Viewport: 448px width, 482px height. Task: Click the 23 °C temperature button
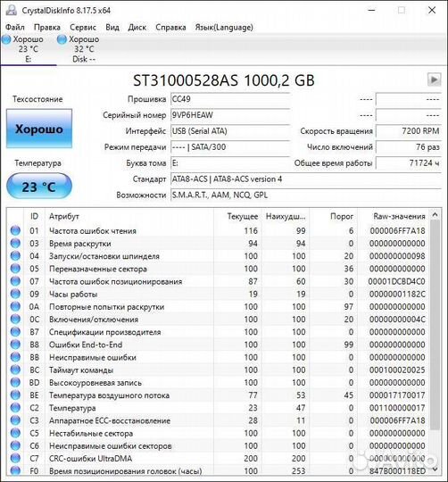coord(39,187)
